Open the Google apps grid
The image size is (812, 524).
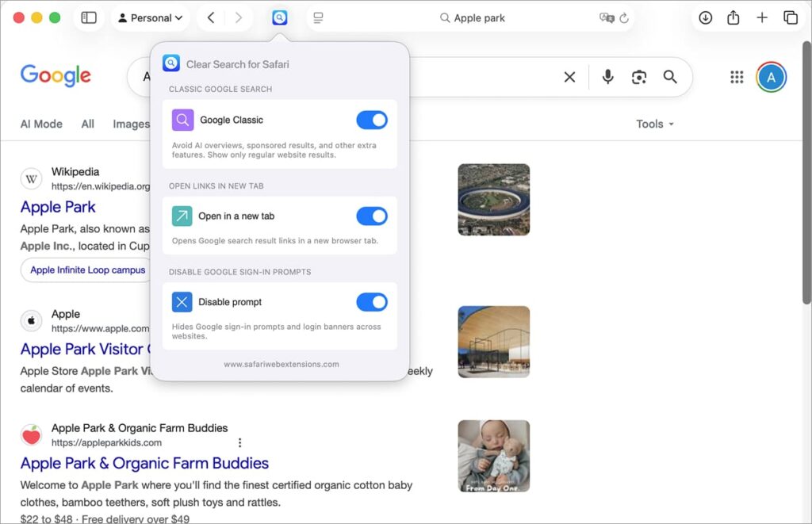point(737,77)
